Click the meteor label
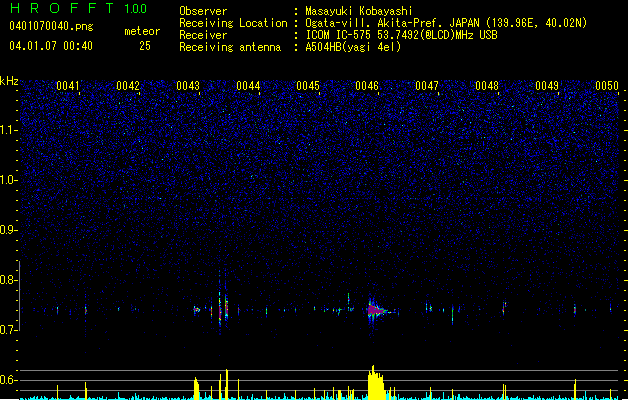 point(142,31)
